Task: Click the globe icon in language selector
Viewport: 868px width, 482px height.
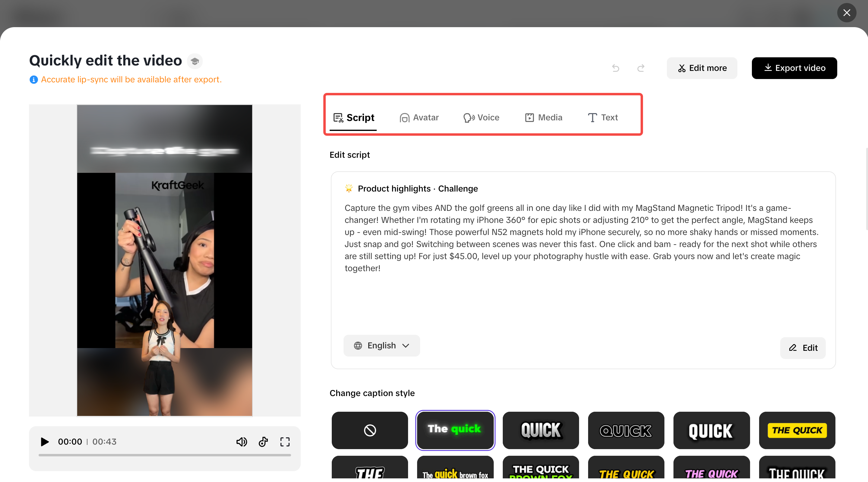Action: click(x=358, y=345)
